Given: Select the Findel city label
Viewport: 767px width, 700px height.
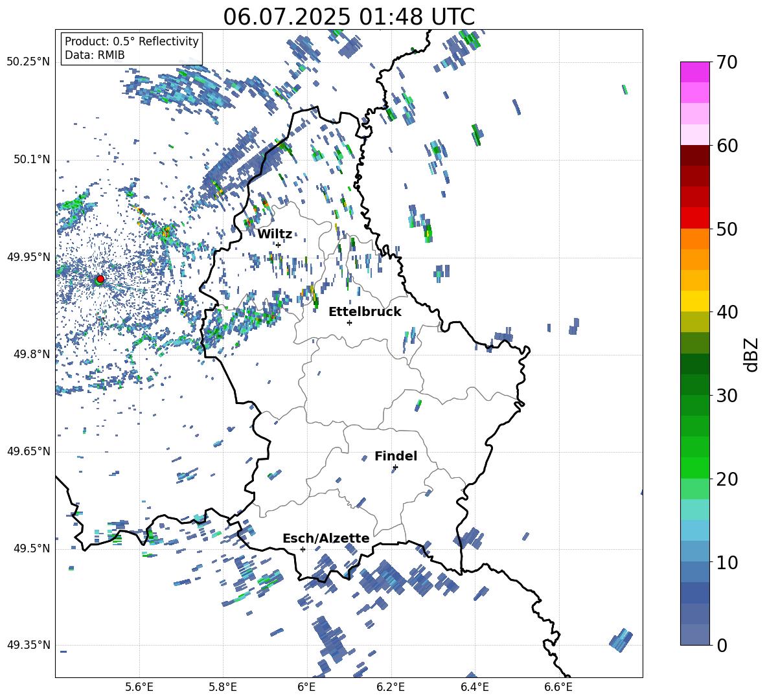Looking at the screenshot, I should click(x=396, y=456).
